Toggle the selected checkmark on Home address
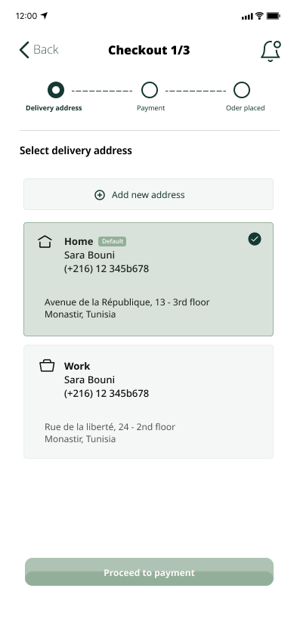The height and width of the screenshot is (644, 297). point(255,239)
